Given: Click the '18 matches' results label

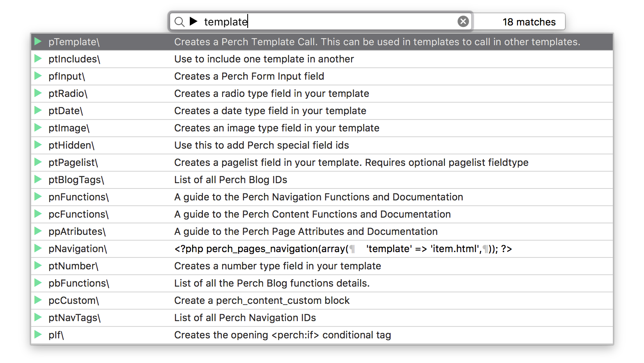Looking at the screenshot, I should tap(529, 22).
